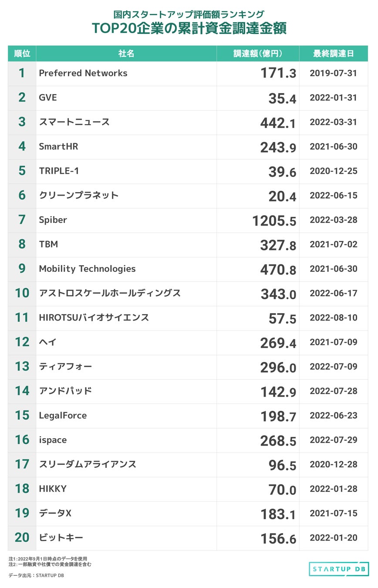Open the Spiber company entry
378x588 pixels.
53,220
